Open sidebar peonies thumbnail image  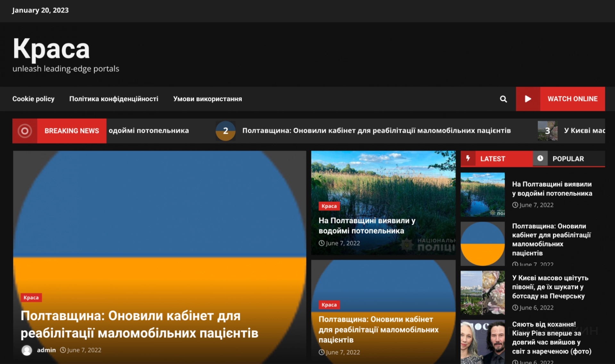coord(482,293)
